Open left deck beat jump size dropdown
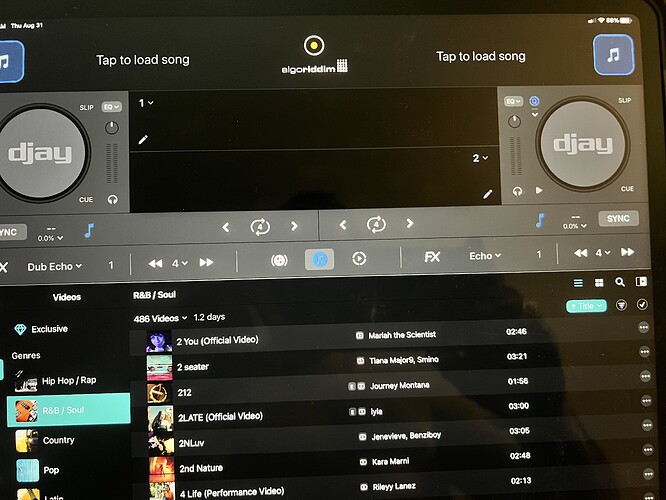 coord(180,263)
